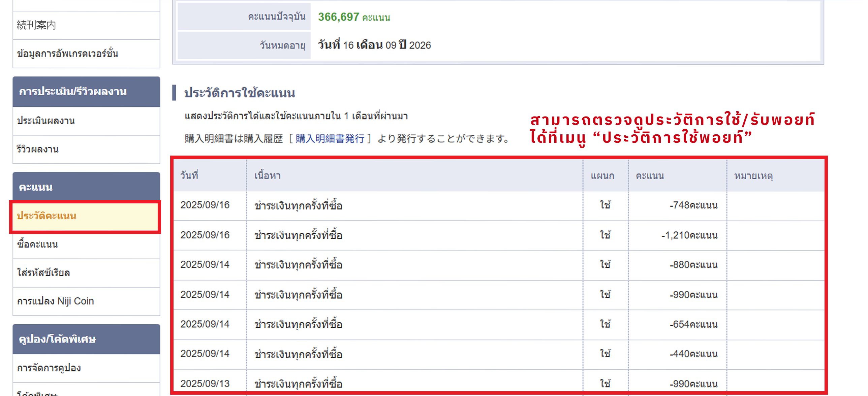Click the คะแนน sidebar section header

click(x=36, y=187)
